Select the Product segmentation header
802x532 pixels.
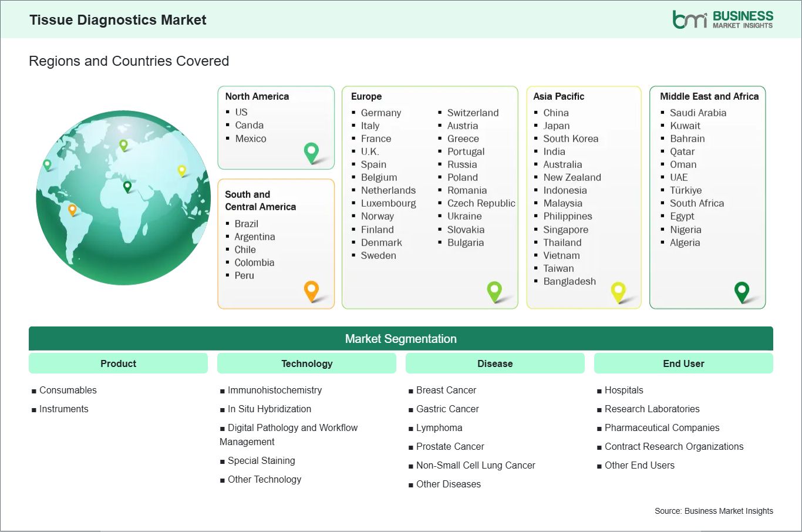point(118,363)
